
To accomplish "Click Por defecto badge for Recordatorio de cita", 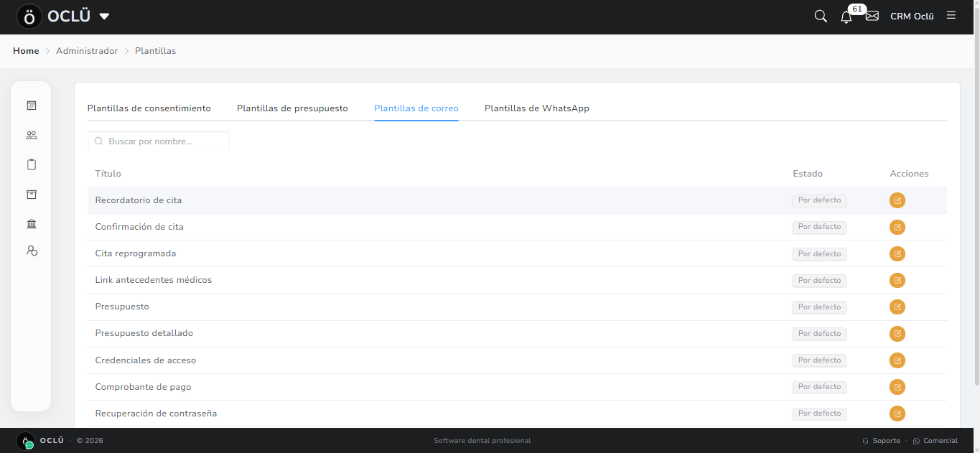I will [x=819, y=200].
